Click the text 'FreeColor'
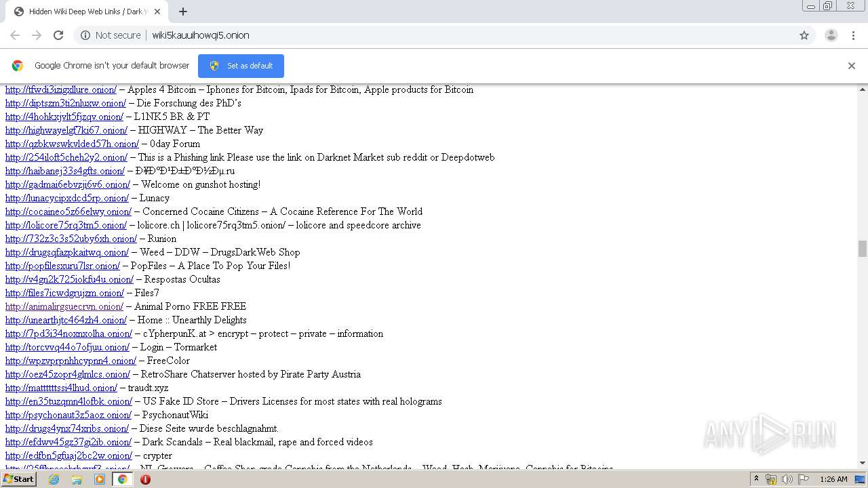Screen dimensions: 868x488 tap(168, 361)
